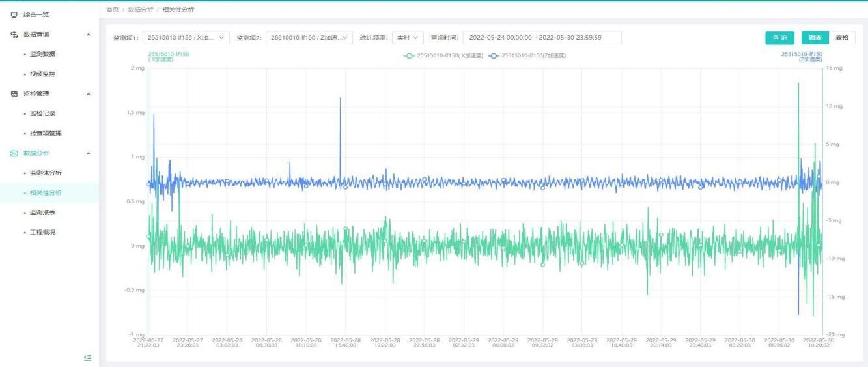Open the 监测项1 dropdown
The image size is (868, 367).
coord(186,38)
